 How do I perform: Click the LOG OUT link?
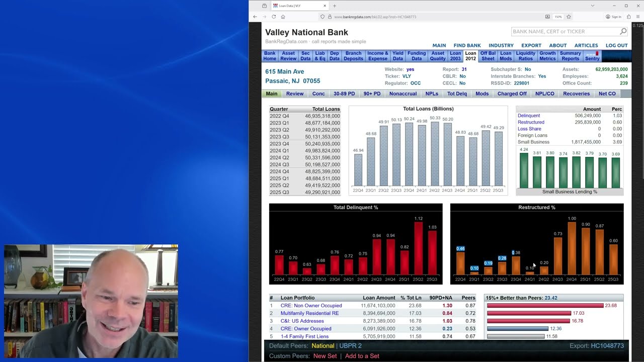coord(616,45)
